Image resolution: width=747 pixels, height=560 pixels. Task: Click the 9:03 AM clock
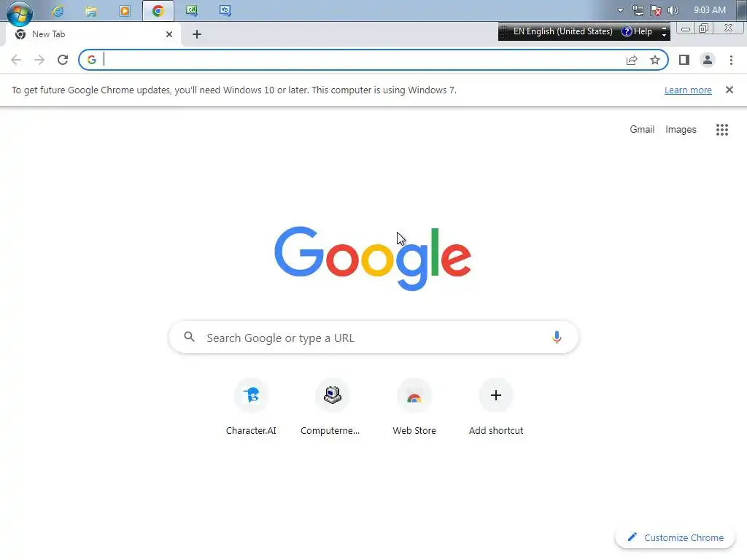point(709,10)
